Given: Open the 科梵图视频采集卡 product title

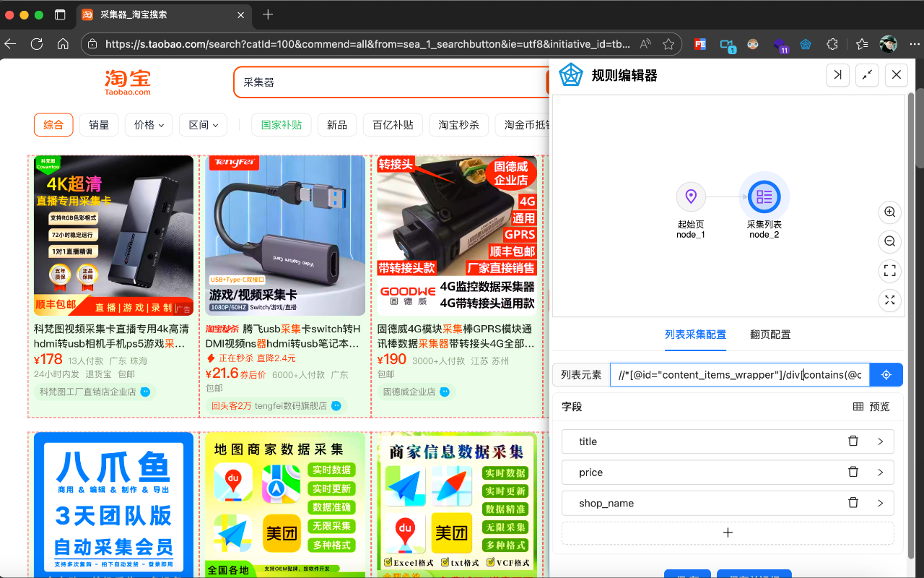Looking at the screenshot, I should pyautogui.click(x=111, y=336).
